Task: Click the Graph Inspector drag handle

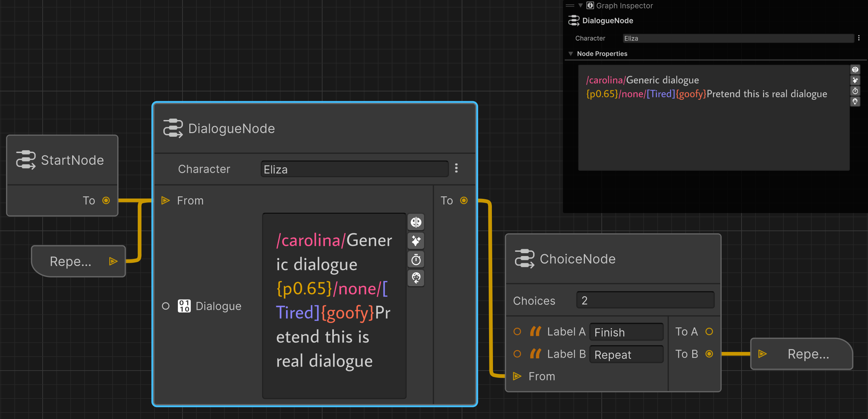Action: [570, 5]
